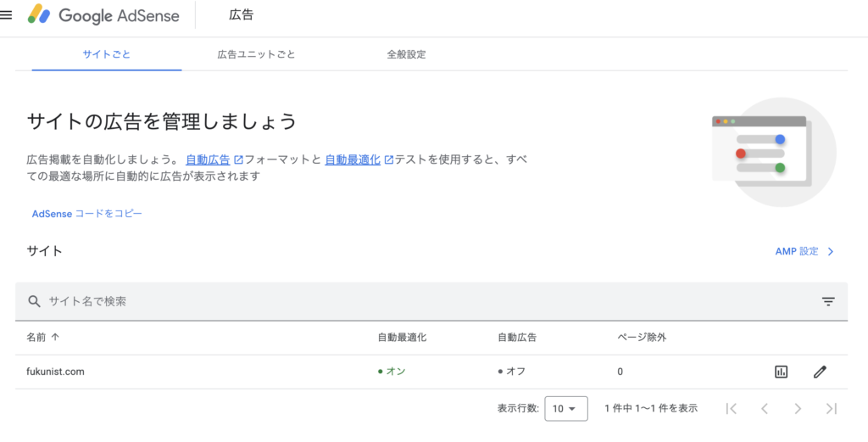Select the サイトごと tab
868x442 pixels.
[x=107, y=54]
